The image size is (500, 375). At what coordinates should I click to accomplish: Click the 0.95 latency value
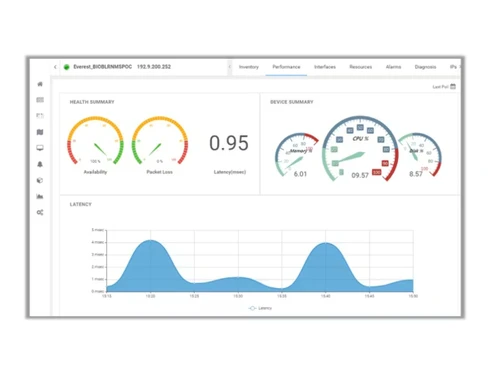click(229, 143)
